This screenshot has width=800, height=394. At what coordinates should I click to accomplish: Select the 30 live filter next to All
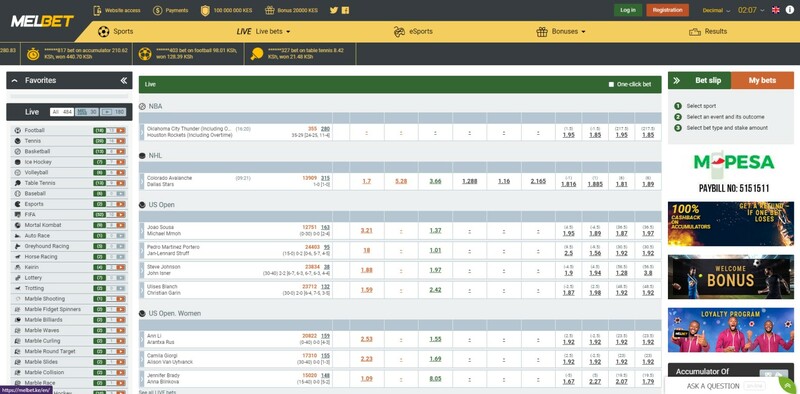pyautogui.click(x=87, y=112)
